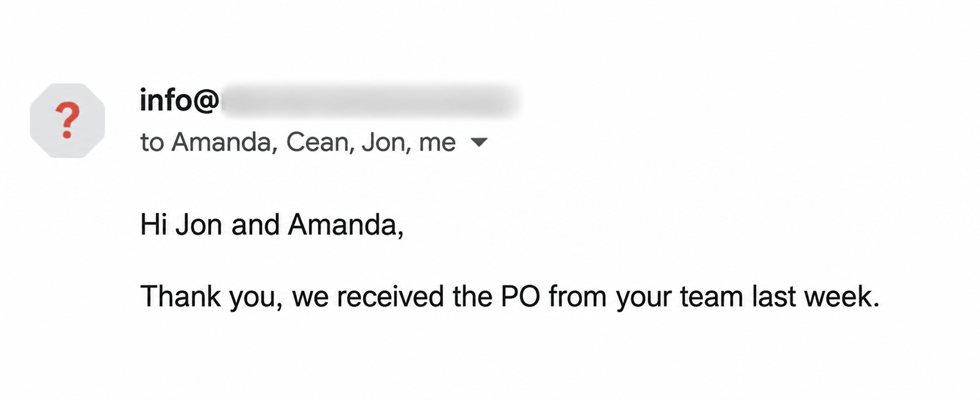Viewport: 980px width, 400px height.
Task: Click the blurred sender domain
Action: coord(371,101)
